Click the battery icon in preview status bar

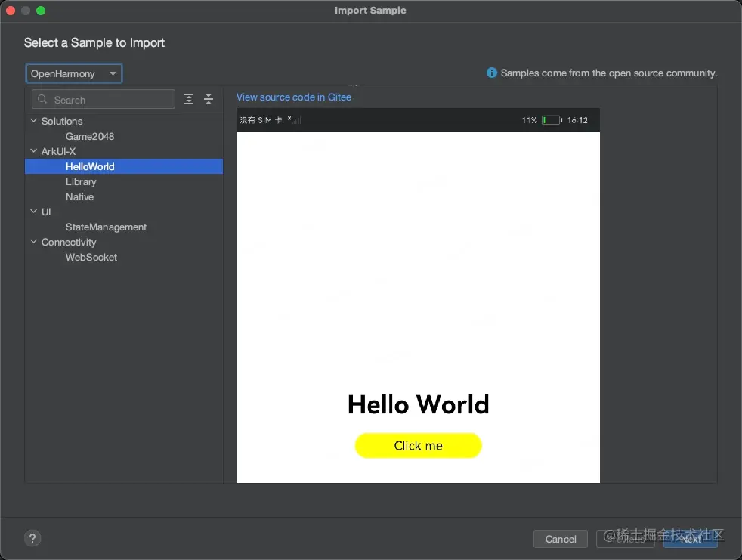[552, 120]
